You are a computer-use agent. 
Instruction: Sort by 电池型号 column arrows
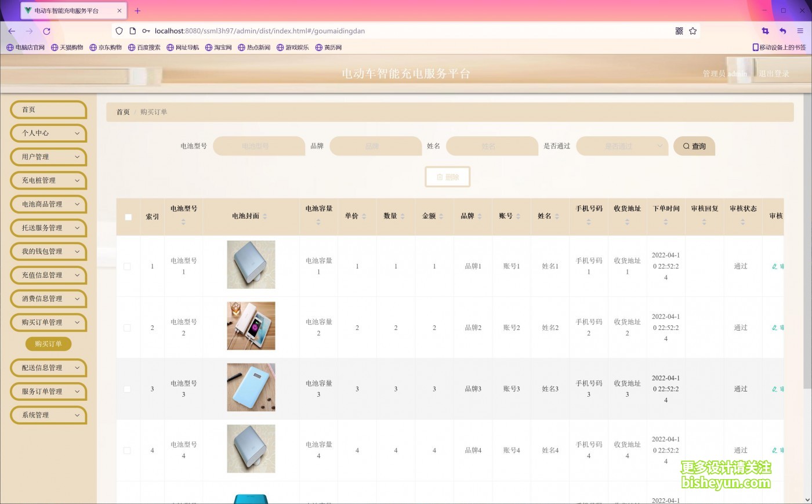point(183,222)
